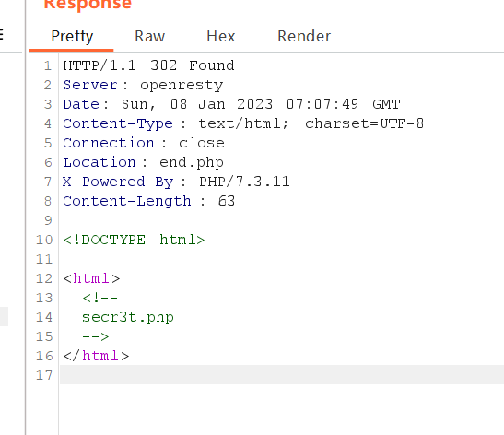Click the Content-Type header line
Viewport: 504px width, 435px height.
[243, 123]
